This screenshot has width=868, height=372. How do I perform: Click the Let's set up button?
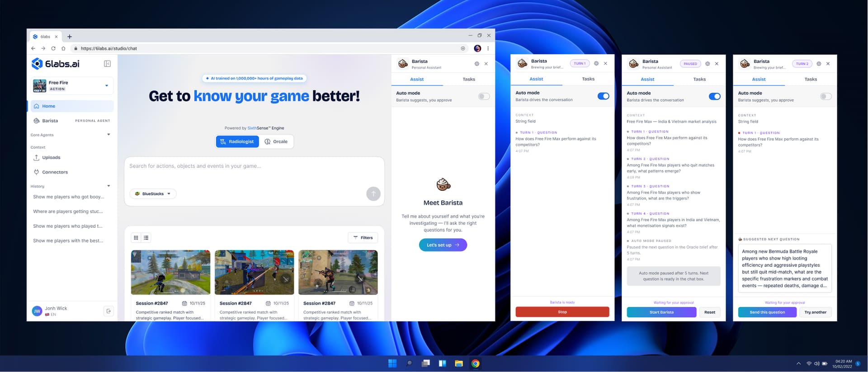point(443,245)
